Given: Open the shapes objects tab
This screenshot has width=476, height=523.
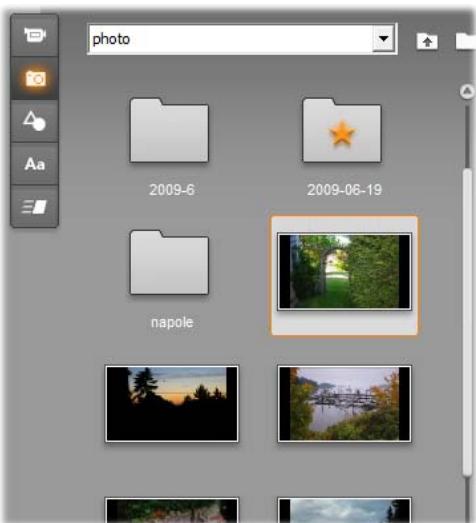Looking at the screenshot, I should (35, 121).
